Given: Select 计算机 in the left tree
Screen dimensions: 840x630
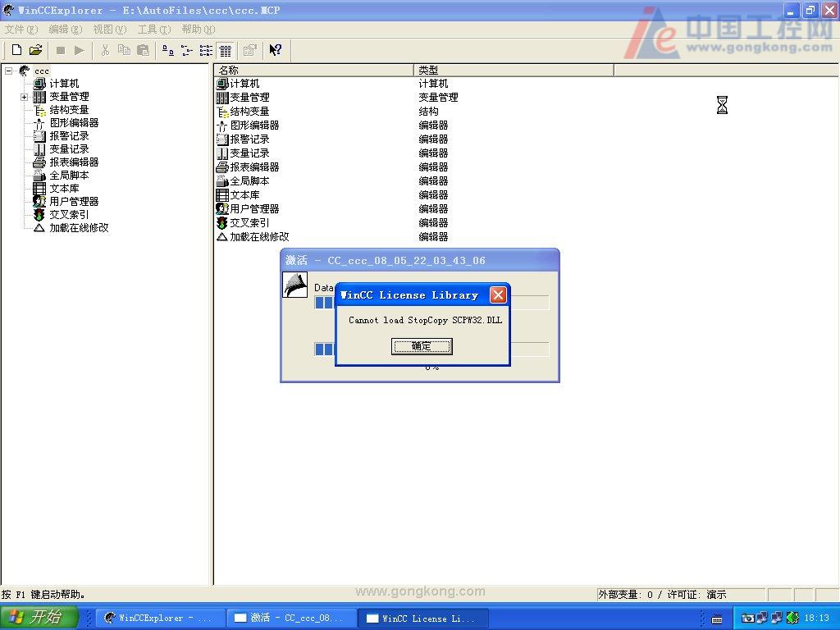Looking at the screenshot, I should click(x=64, y=84).
